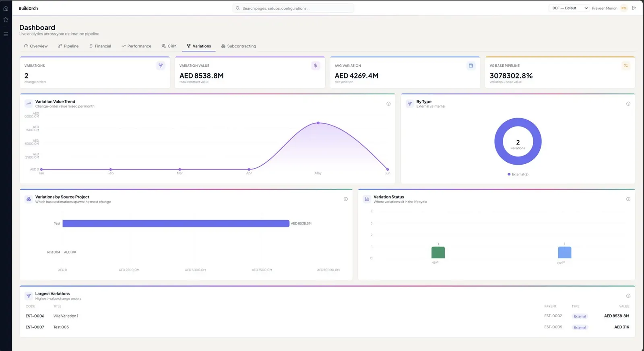Open the DEF — Default dropdown

(x=570, y=8)
